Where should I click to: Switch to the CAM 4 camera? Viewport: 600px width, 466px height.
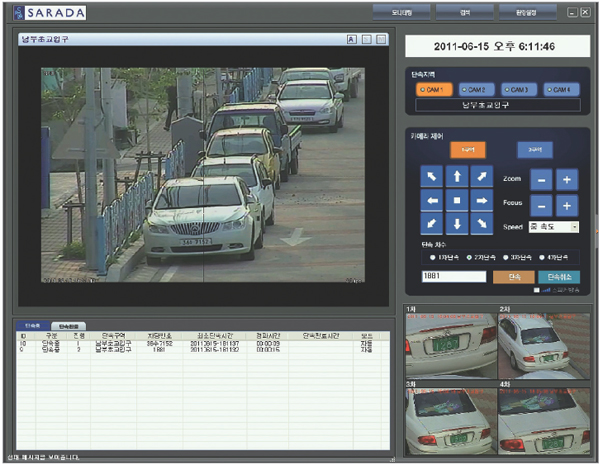pos(560,89)
